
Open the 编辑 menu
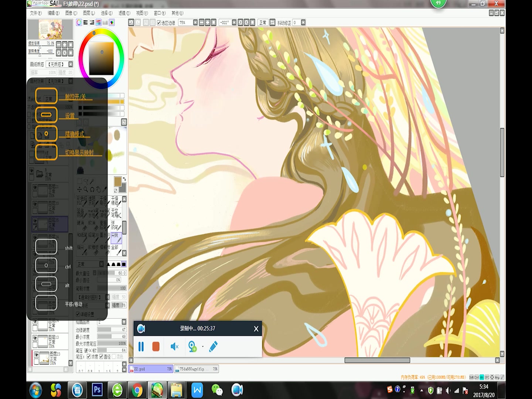coord(53,13)
